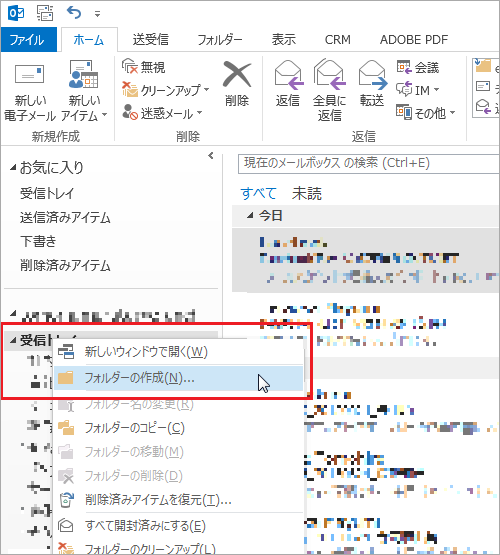The height and width of the screenshot is (555, 500).
Task: Open the CRM ribbon tab
Action: click(x=338, y=40)
